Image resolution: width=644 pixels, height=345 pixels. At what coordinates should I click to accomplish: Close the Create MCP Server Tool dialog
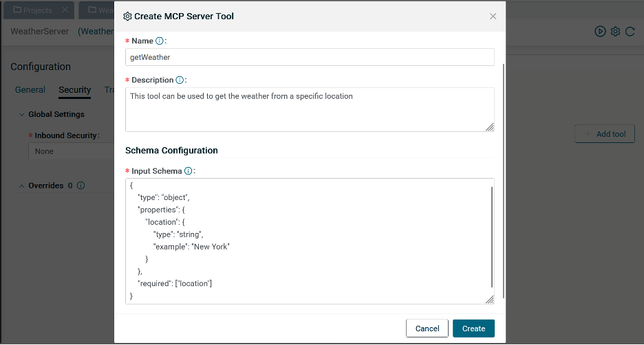click(493, 16)
